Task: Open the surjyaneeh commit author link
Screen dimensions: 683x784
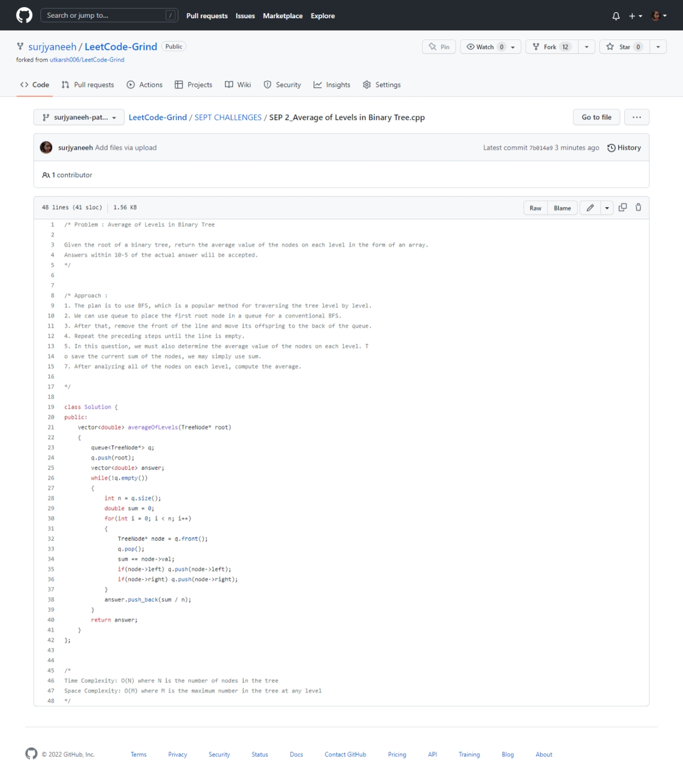Action: coord(75,148)
